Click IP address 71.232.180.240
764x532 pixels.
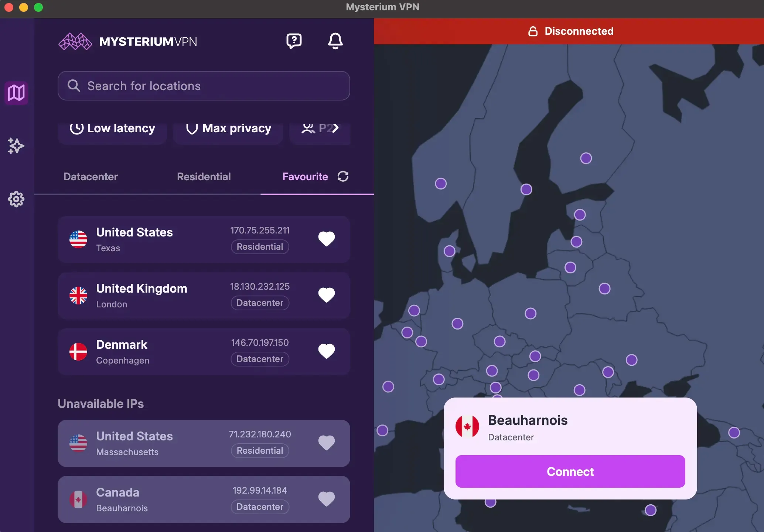[260, 434]
